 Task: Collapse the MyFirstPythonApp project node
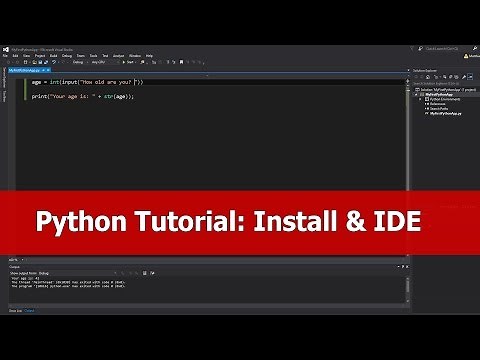pos(416,95)
